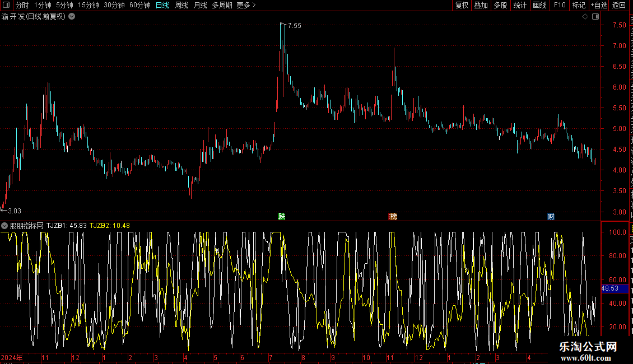The image size is (633, 364).
Task: Click the yellow TJZB2: 10.48 value
Action: 110,226
